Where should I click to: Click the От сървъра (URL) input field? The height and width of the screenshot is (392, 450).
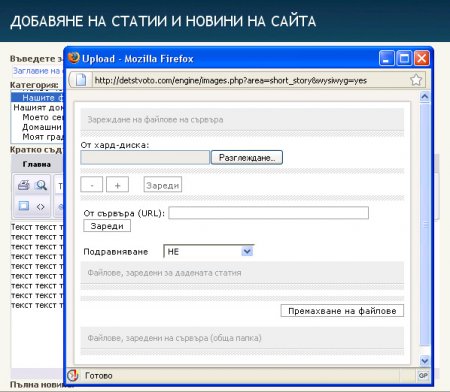click(x=269, y=213)
